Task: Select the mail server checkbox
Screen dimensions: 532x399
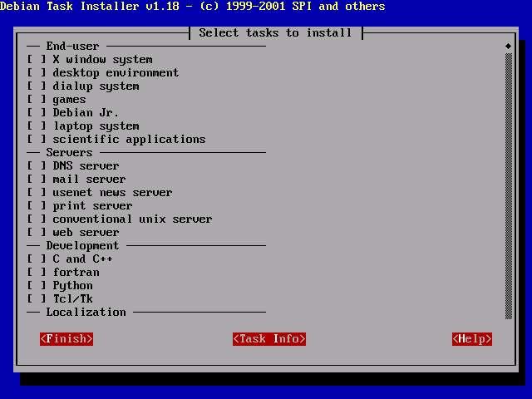Action: [37, 180]
